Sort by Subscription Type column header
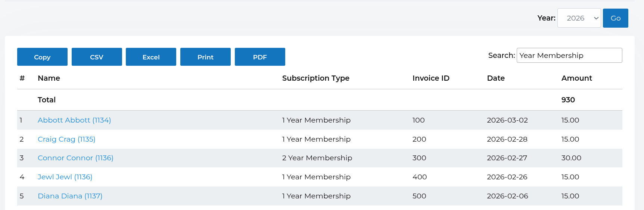This screenshot has height=210, width=644. pyautogui.click(x=316, y=78)
